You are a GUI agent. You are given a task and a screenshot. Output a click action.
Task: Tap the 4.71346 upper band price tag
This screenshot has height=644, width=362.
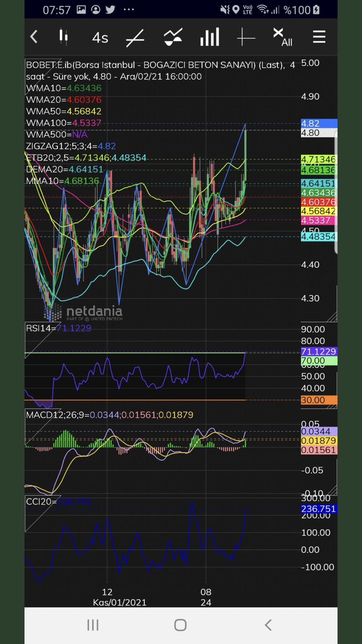coord(319,159)
